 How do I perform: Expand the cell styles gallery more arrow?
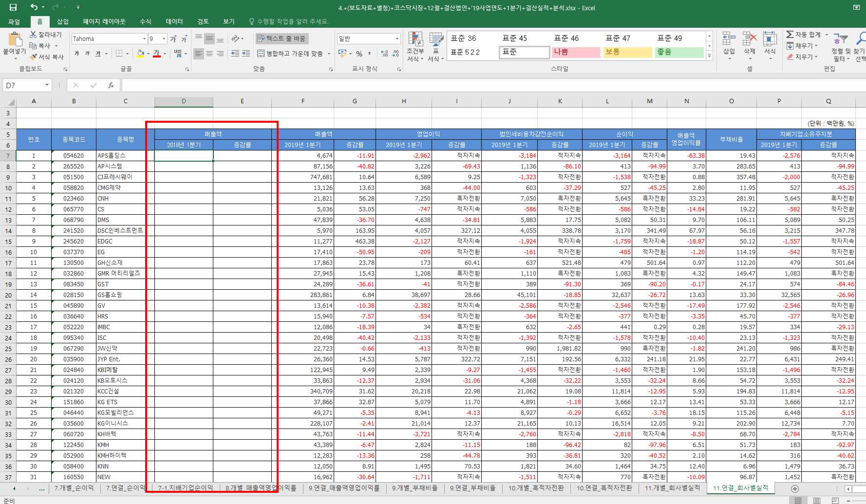click(x=709, y=56)
